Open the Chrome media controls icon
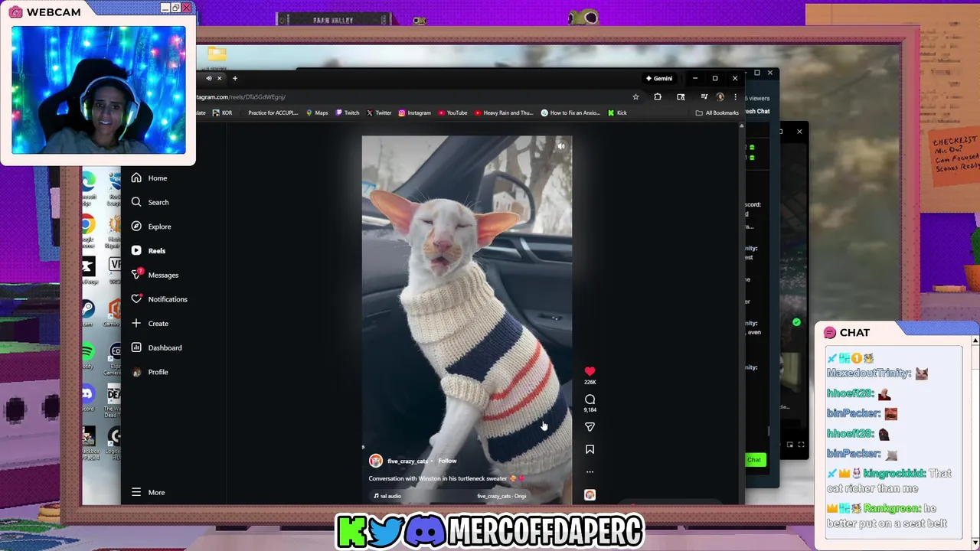Screen dimensions: 980x551 coord(704,97)
